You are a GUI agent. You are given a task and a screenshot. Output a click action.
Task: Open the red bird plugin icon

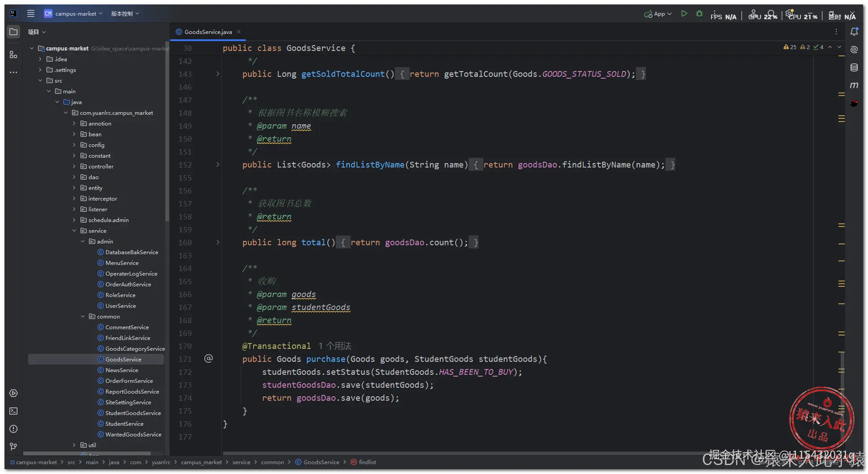[x=854, y=103]
